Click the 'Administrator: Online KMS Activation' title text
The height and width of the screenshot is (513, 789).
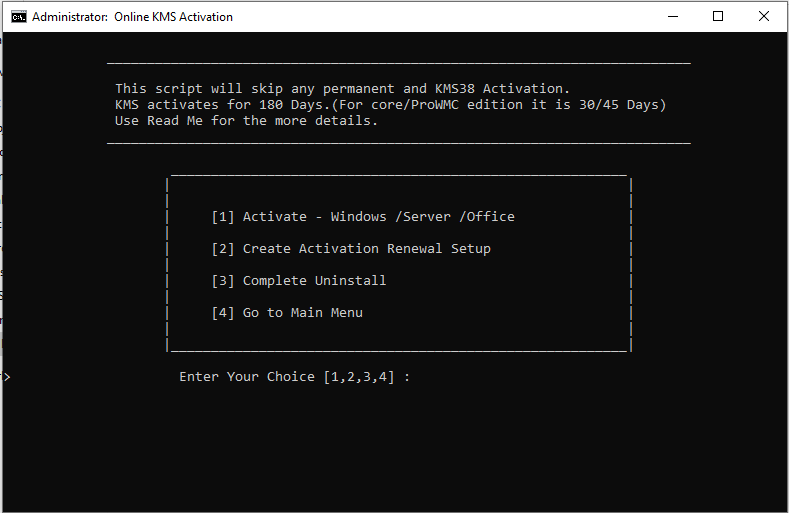click(132, 17)
